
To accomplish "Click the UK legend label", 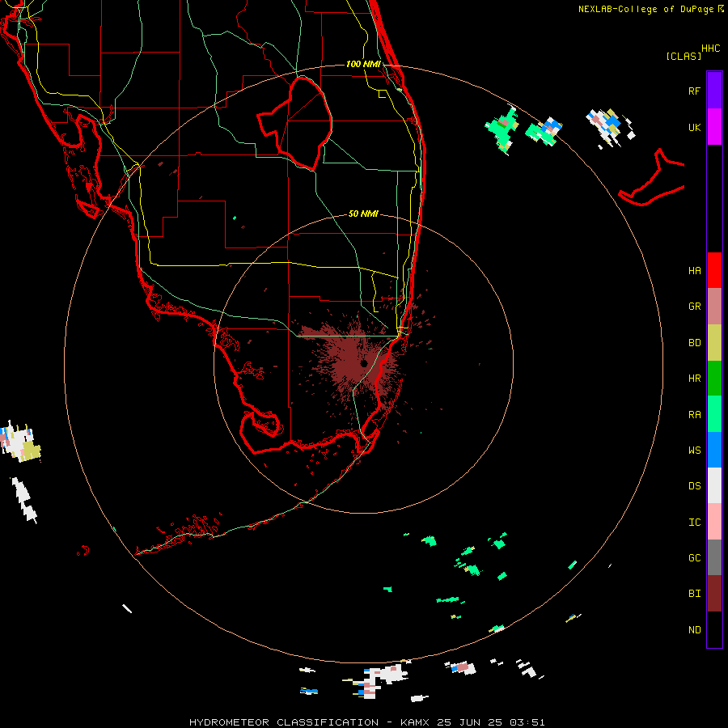I will coord(694,127).
